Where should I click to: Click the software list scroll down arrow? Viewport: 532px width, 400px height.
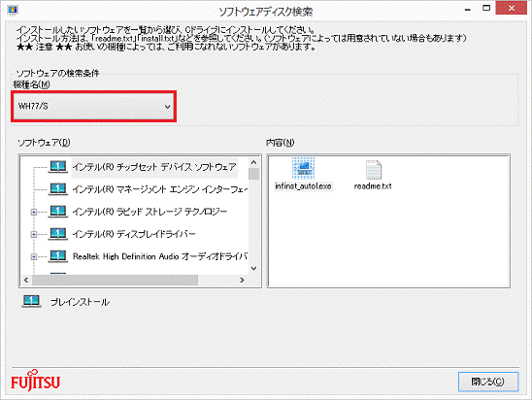coord(253,268)
